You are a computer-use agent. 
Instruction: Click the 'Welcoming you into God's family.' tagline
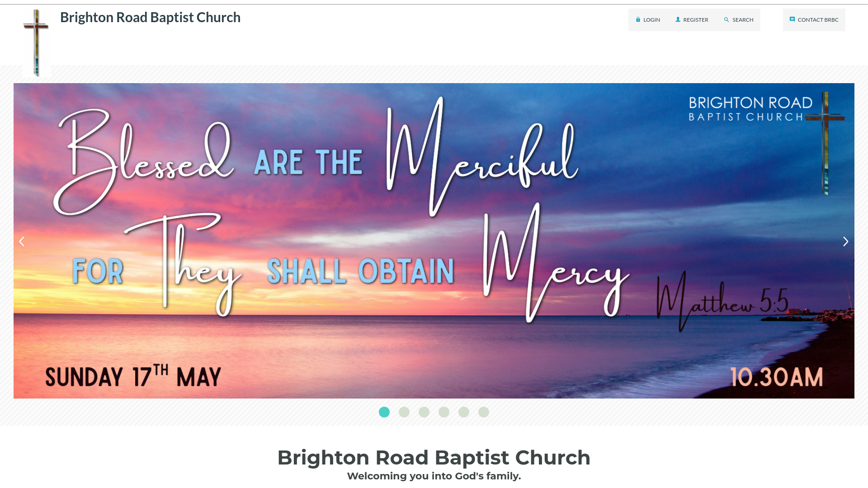(434, 476)
